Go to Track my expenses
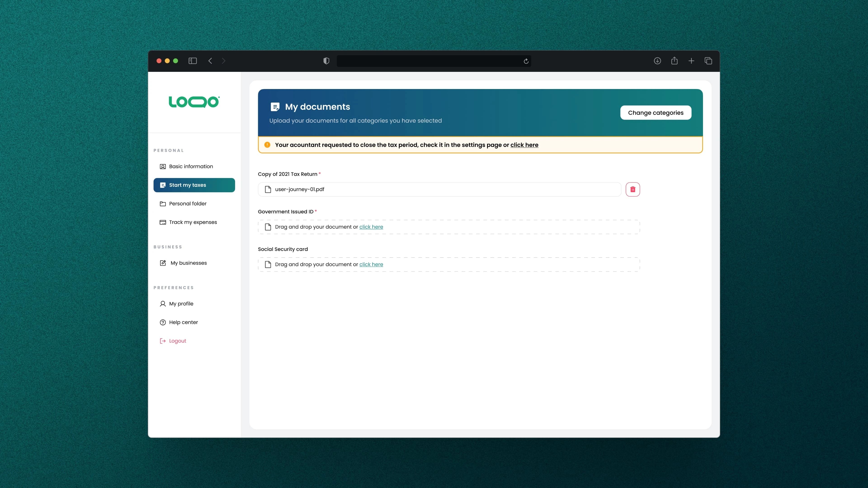Screen dimensions: 868x488 (193, 222)
